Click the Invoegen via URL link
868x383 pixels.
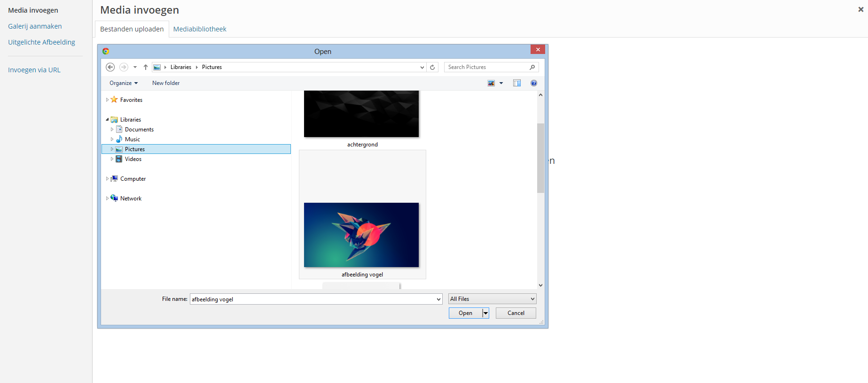pos(34,70)
